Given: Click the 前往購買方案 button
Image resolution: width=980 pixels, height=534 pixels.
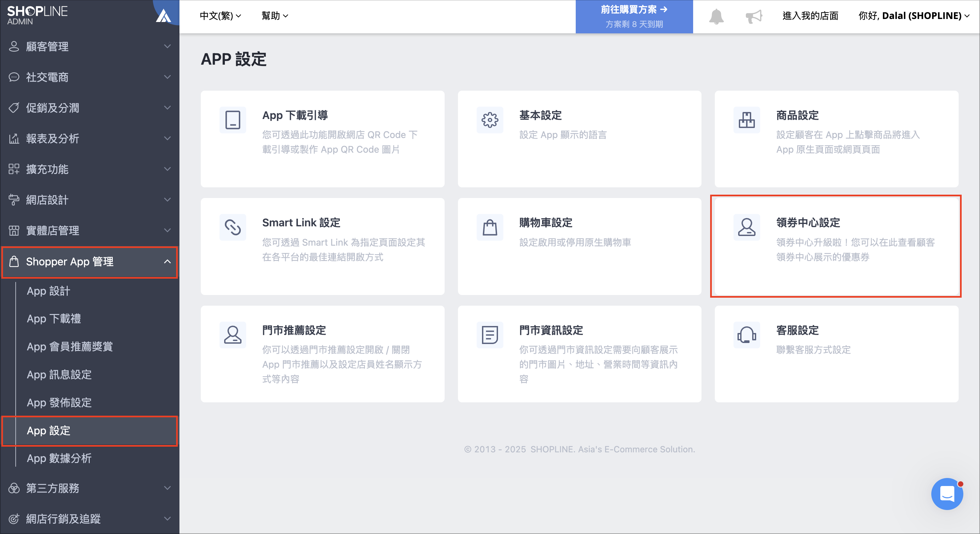Looking at the screenshot, I should (634, 17).
